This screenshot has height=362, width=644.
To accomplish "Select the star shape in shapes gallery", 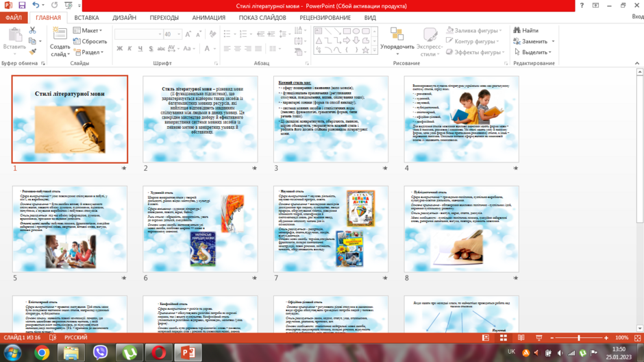I will [x=365, y=50].
